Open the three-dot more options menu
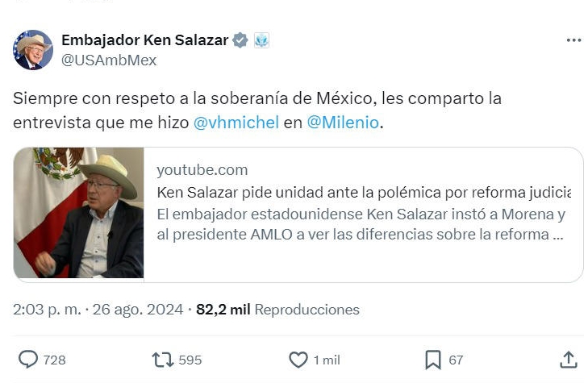 click(x=573, y=40)
